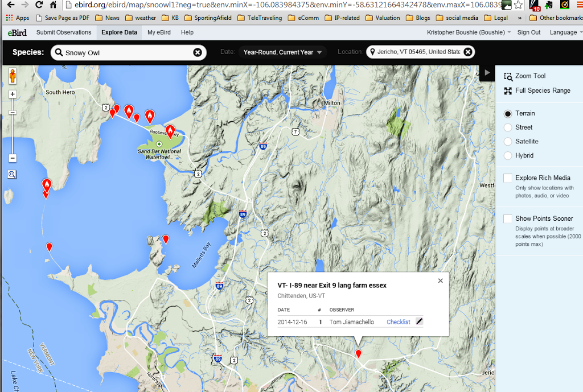Open the News bookmarks folder
Viewport: 583px width, 392px height.
pyautogui.click(x=108, y=18)
